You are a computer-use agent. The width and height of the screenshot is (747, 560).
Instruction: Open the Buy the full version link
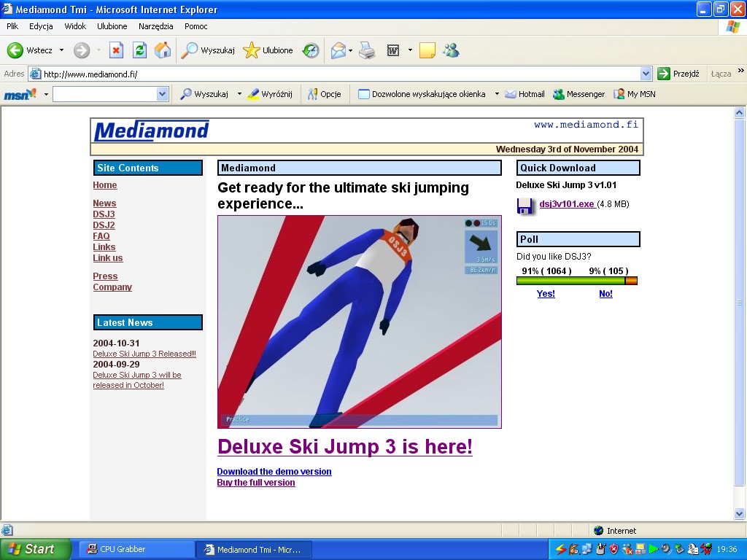pyautogui.click(x=256, y=483)
